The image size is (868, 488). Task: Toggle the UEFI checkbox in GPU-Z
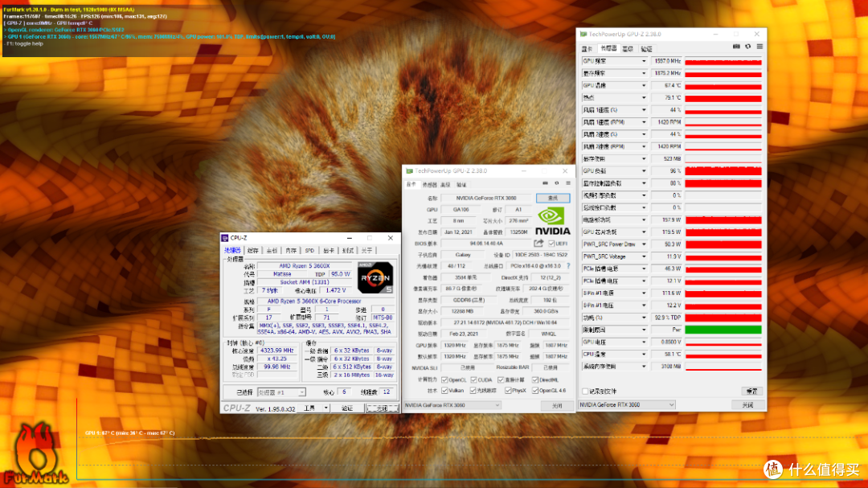click(551, 243)
